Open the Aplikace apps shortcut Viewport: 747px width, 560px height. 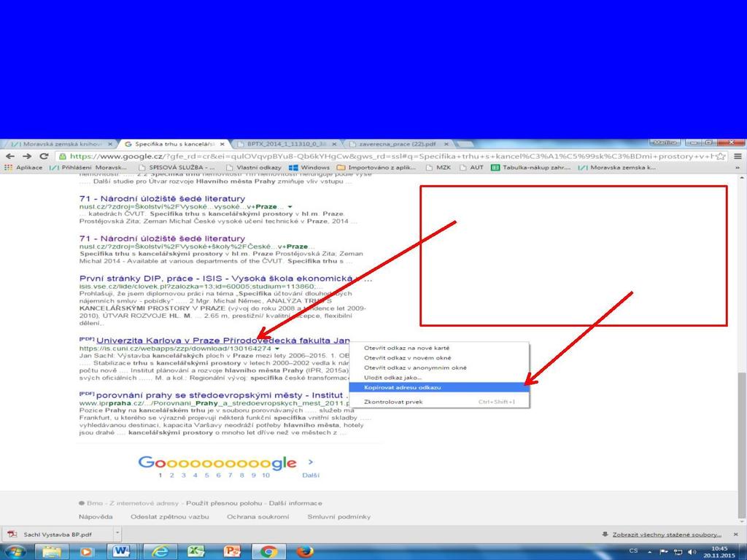(23, 168)
